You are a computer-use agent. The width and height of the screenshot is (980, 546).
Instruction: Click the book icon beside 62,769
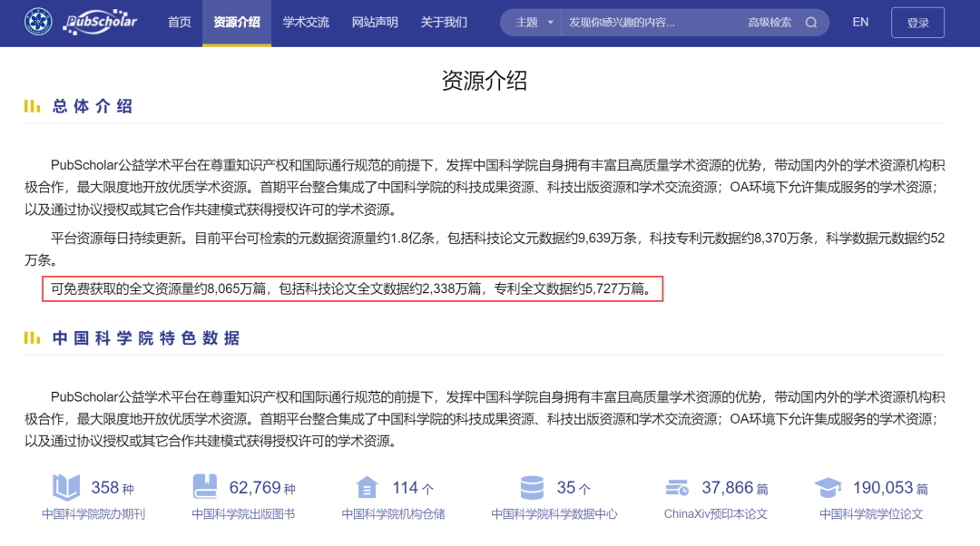click(205, 487)
